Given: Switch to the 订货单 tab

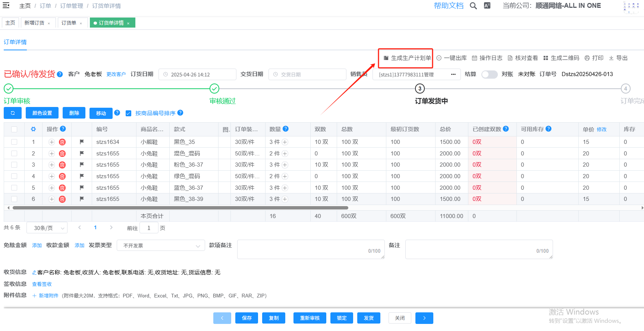Looking at the screenshot, I should 69,23.
